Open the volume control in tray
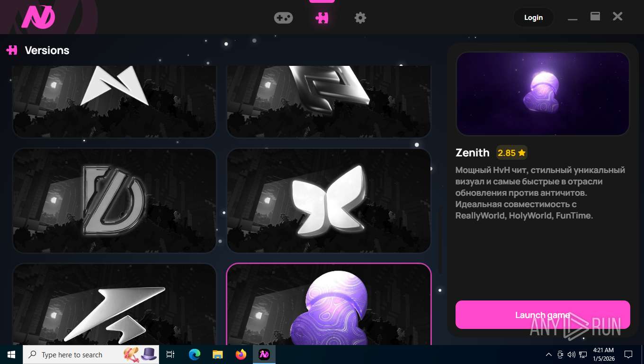This screenshot has height=364, width=644. coord(571,355)
